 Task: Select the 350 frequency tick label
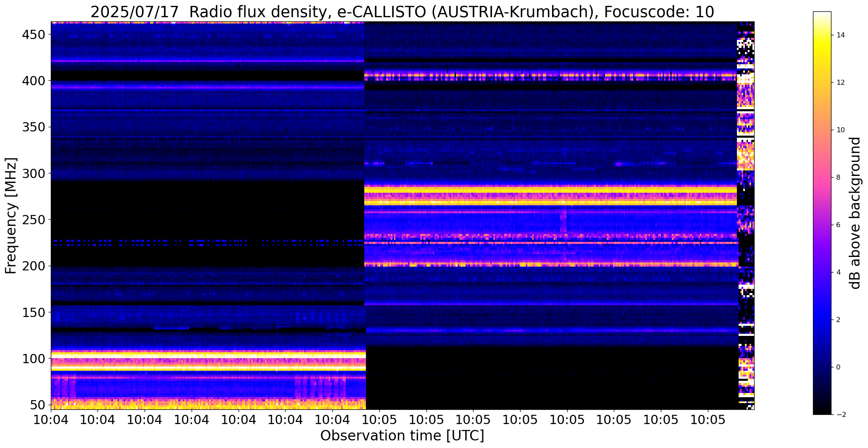33,127
